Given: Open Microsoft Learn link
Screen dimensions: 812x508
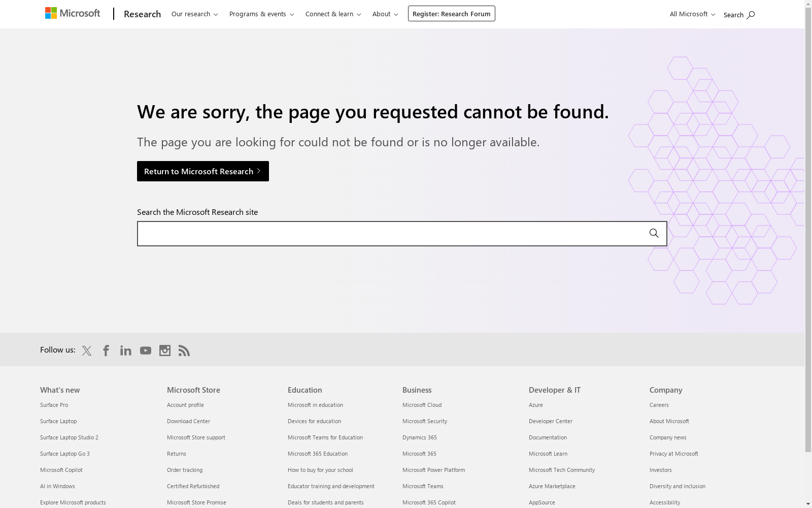Looking at the screenshot, I should click(548, 454).
